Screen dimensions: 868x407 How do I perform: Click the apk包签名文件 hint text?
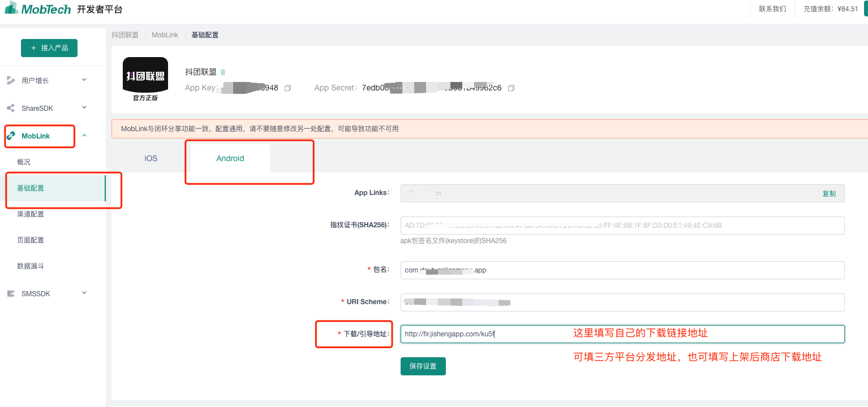click(453, 241)
